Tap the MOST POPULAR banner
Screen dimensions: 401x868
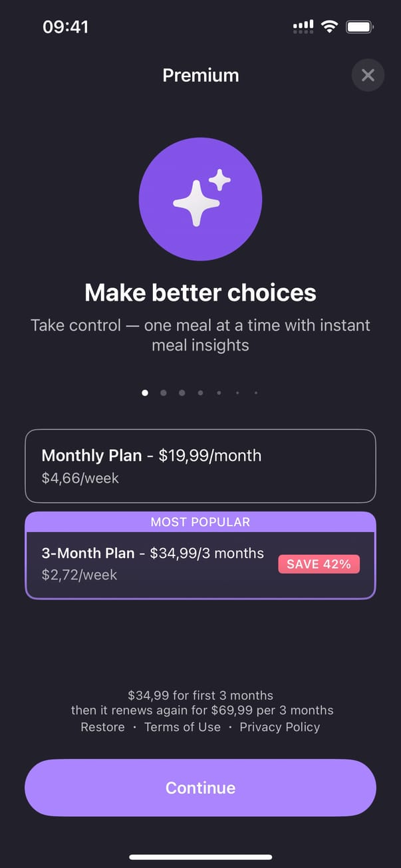pos(200,522)
